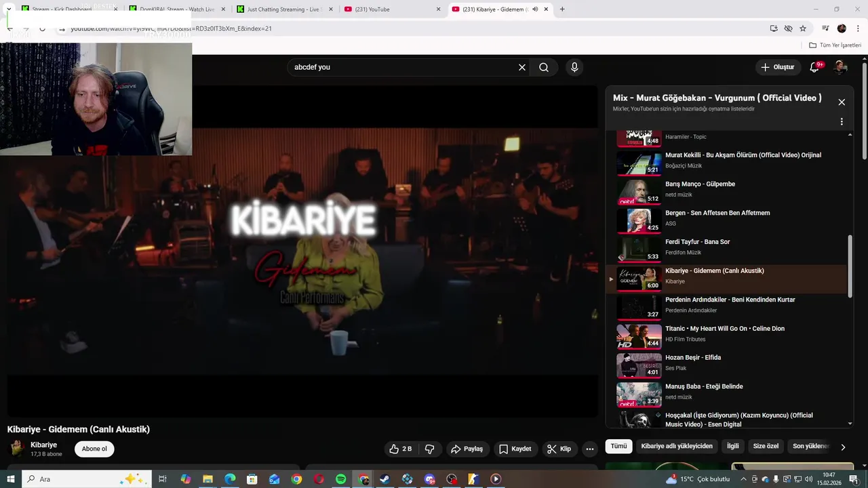
Task: Open a new browser tab
Action: coord(562,9)
